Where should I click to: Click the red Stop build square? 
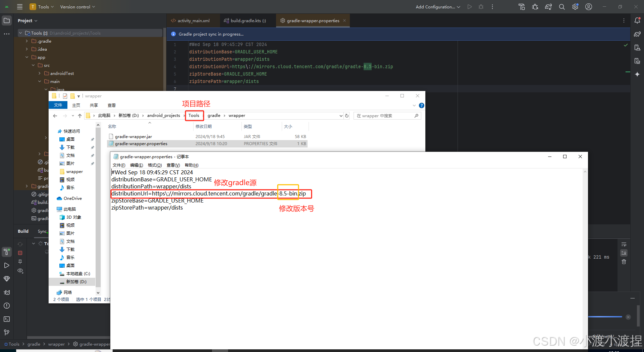point(20,253)
